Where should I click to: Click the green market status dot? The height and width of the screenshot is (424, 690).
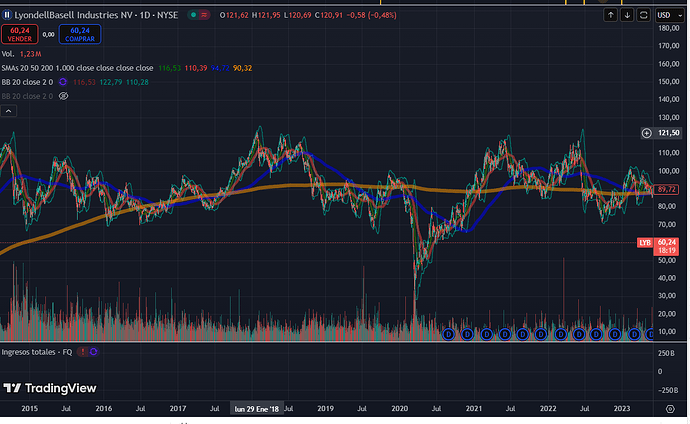pos(193,15)
